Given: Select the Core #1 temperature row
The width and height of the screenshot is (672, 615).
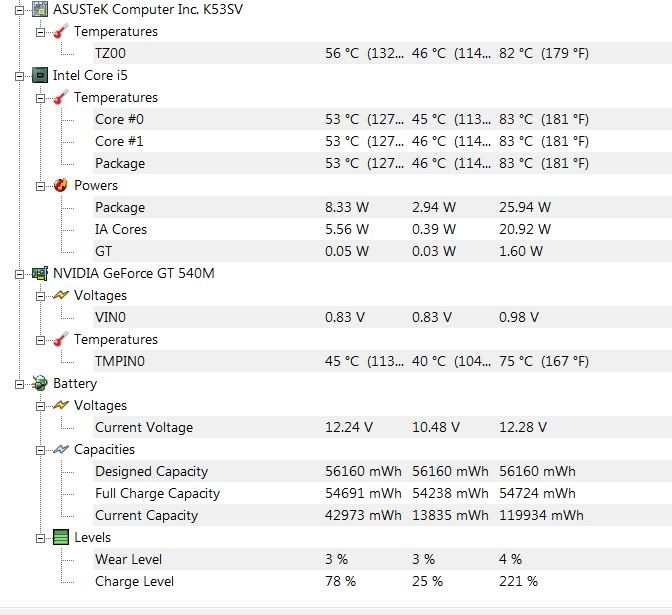Looking at the screenshot, I should point(382,141).
